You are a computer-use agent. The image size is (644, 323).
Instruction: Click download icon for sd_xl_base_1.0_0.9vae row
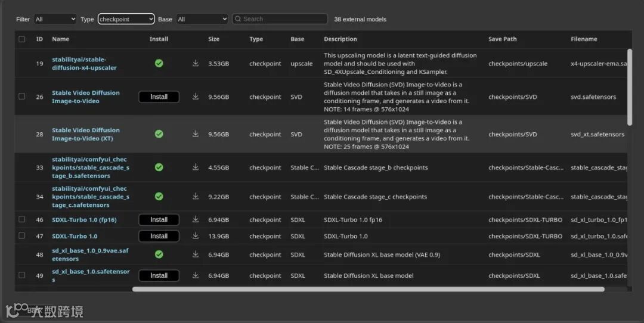point(196,254)
